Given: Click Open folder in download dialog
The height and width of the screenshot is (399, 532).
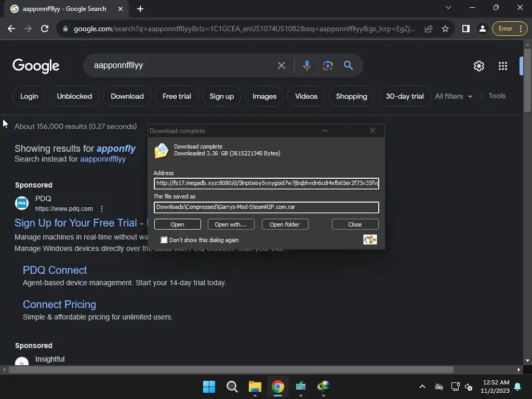Looking at the screenshot, I should pyautogui.click(x=285, y=224).
